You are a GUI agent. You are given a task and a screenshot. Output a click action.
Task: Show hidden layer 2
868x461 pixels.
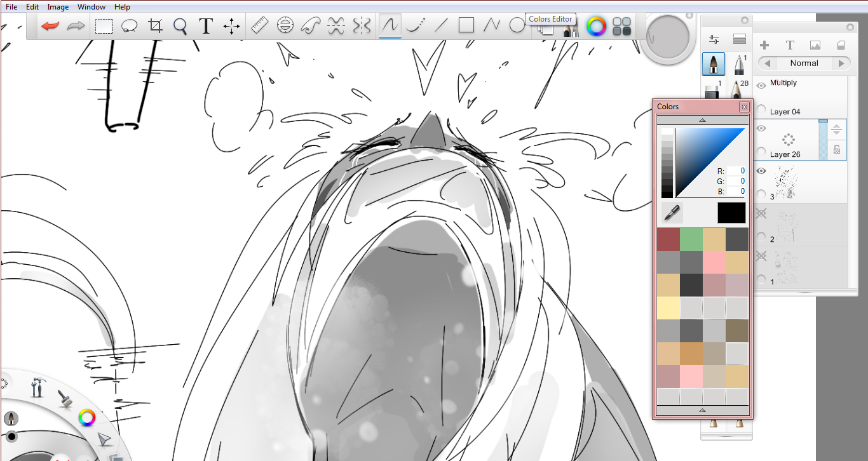click(761, 214)
